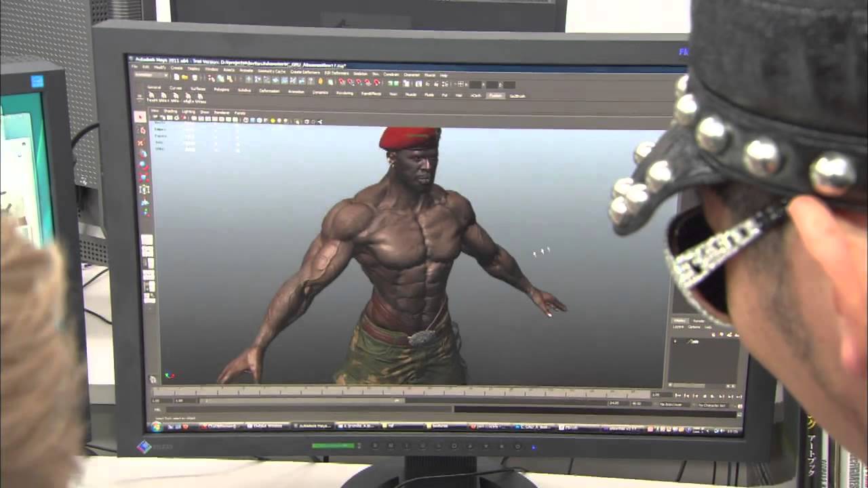
Task: Toggle visibility of the display layer
Action: tap(675, 342)
